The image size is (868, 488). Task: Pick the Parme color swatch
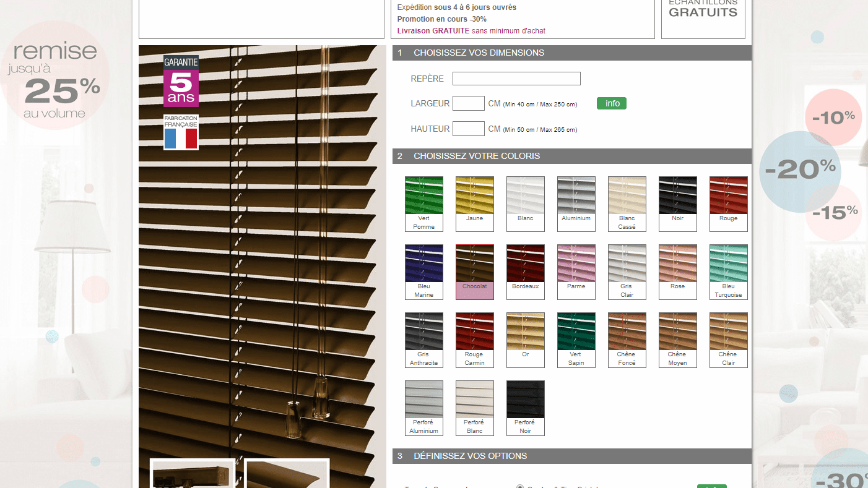point(576,272)
